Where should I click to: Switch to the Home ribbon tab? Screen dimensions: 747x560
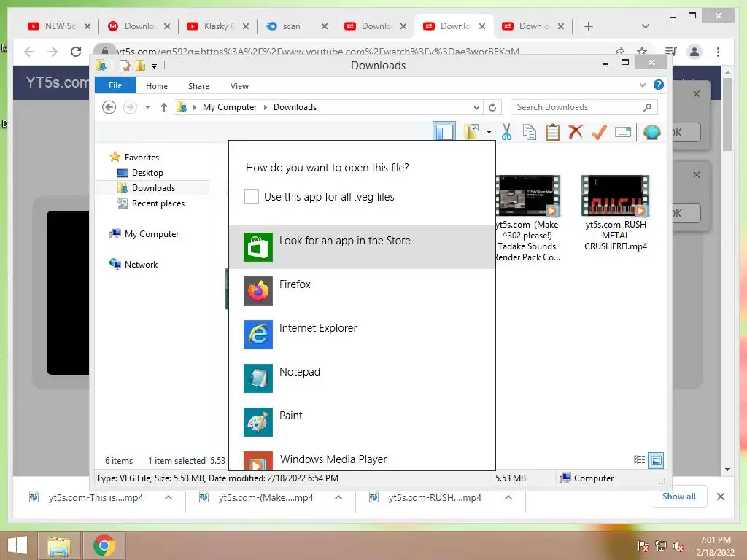157,86
